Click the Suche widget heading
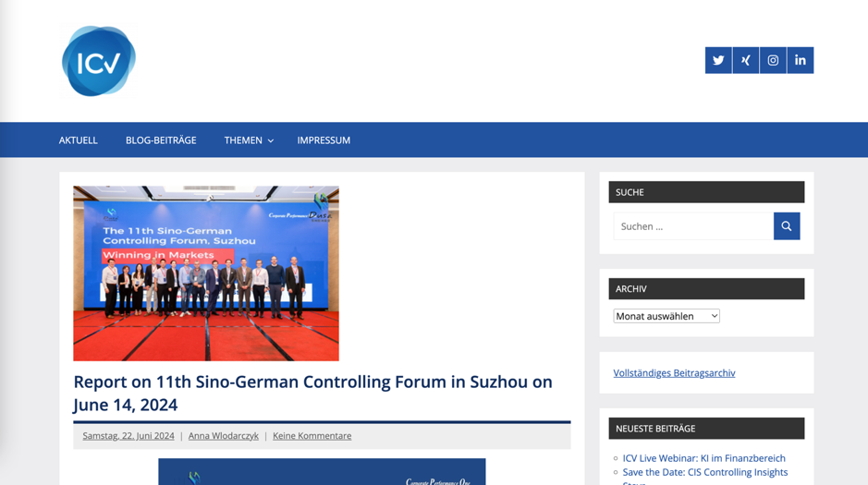The image size is (868, 485). click(x=706, y=192)
